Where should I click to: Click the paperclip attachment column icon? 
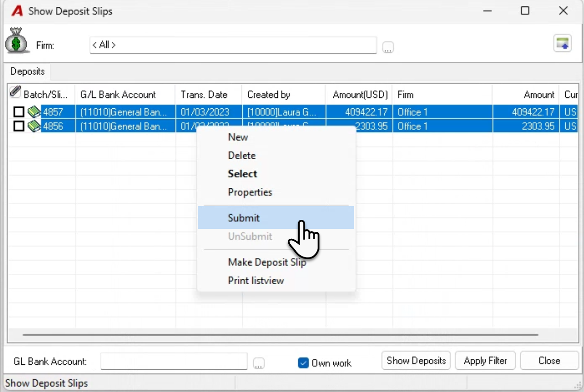tap(15, 91)
